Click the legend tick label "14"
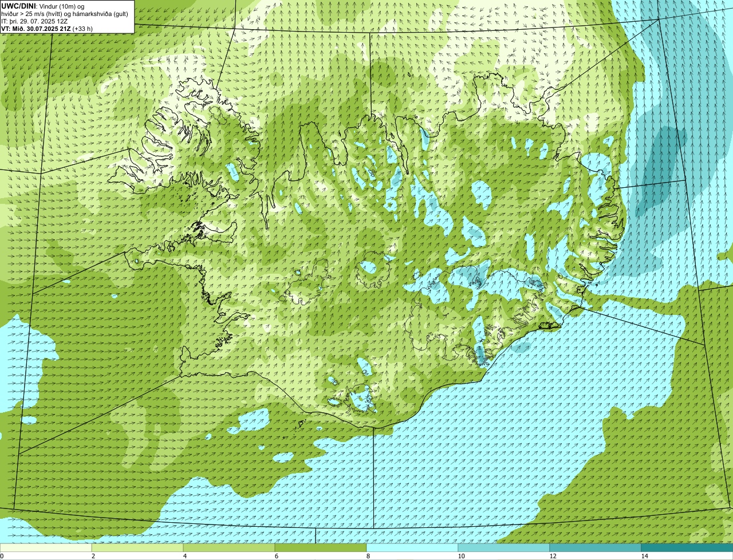The width and height of the screenshot is (733, 560). pyautogui.click(x=644, y=556)
